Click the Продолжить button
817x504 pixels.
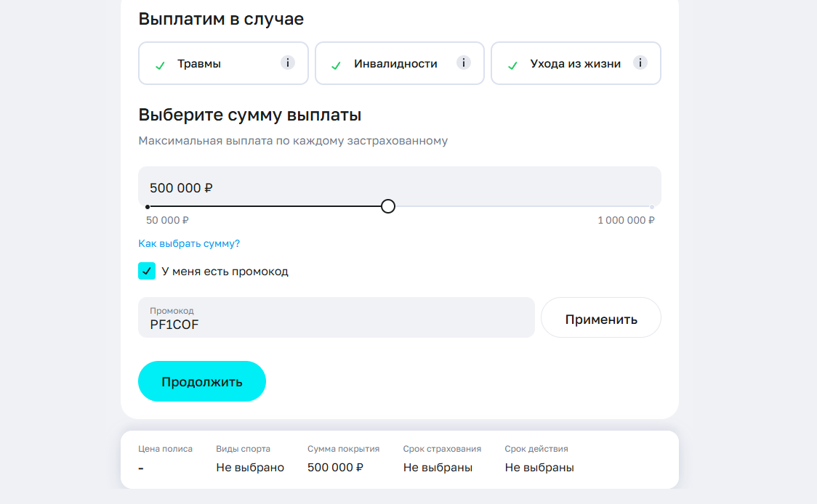click(x=202, y=381)
